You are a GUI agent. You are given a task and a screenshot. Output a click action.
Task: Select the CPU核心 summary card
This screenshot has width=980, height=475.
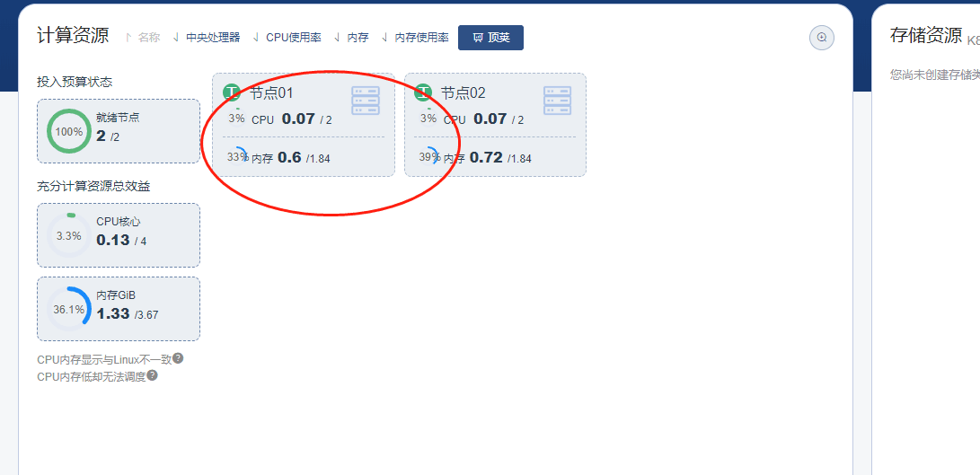119,234
